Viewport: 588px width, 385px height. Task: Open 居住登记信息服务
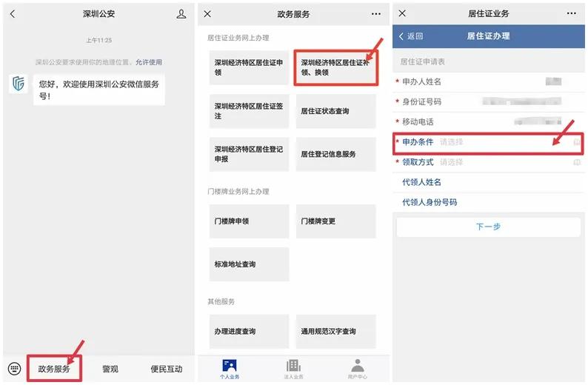[336, 154]
